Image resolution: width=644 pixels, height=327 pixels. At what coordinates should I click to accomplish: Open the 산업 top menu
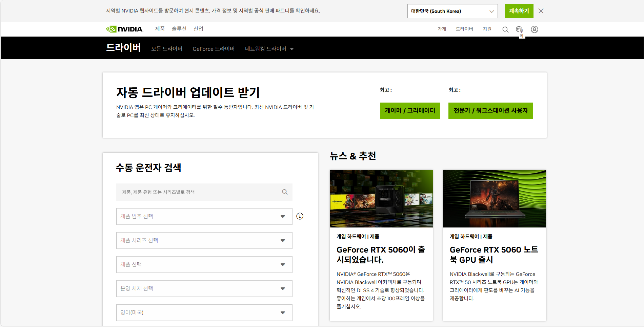point(198,29)
